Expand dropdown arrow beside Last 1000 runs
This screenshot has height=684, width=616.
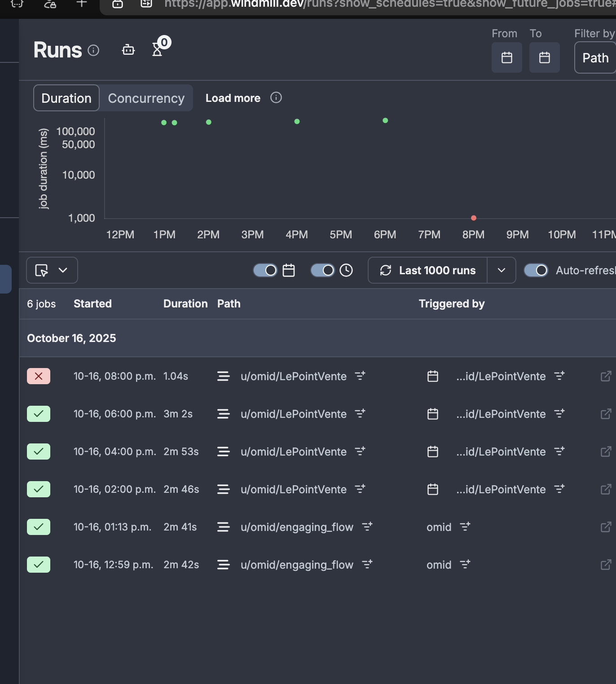[502, 270]
